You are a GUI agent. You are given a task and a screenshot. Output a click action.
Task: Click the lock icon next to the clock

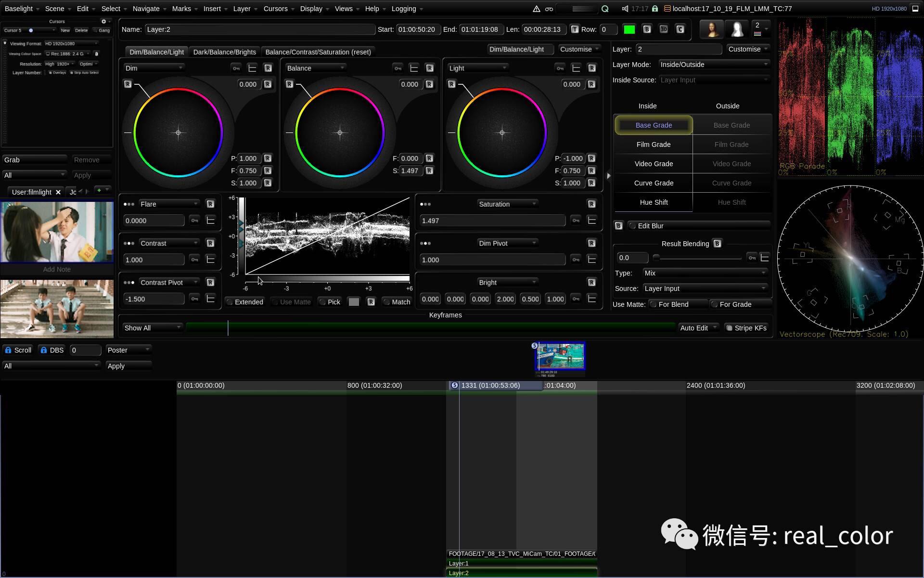point(655,9)
